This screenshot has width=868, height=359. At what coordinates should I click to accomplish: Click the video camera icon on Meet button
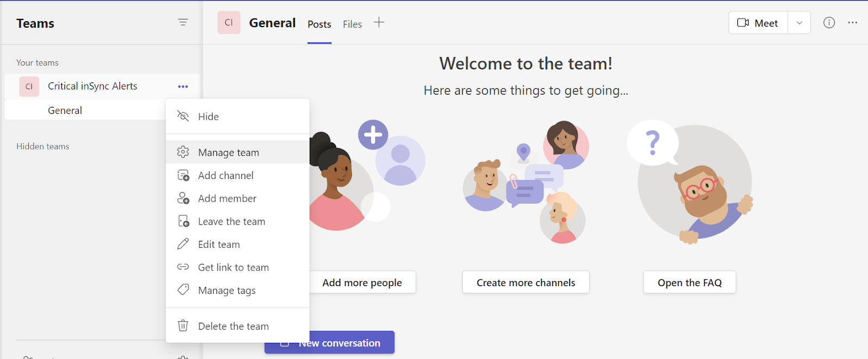(x=743, y=23)
